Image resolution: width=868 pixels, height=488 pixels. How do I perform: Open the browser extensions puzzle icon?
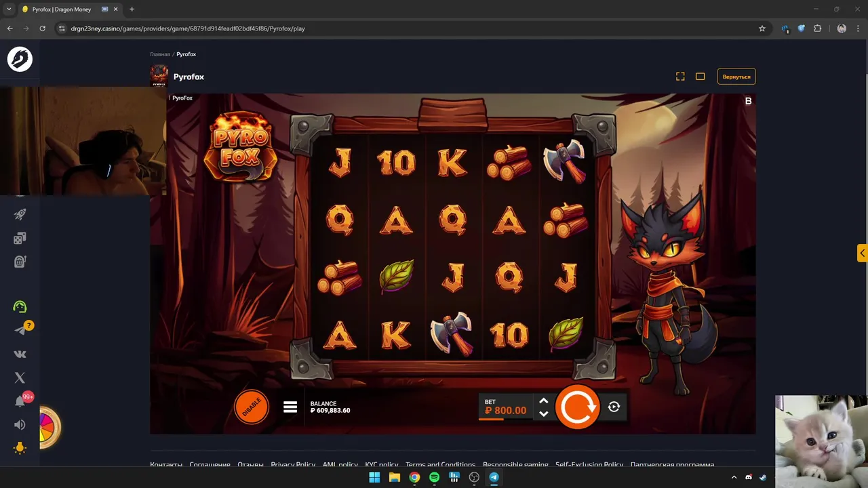pyautogui.click(x=817, y=28)
